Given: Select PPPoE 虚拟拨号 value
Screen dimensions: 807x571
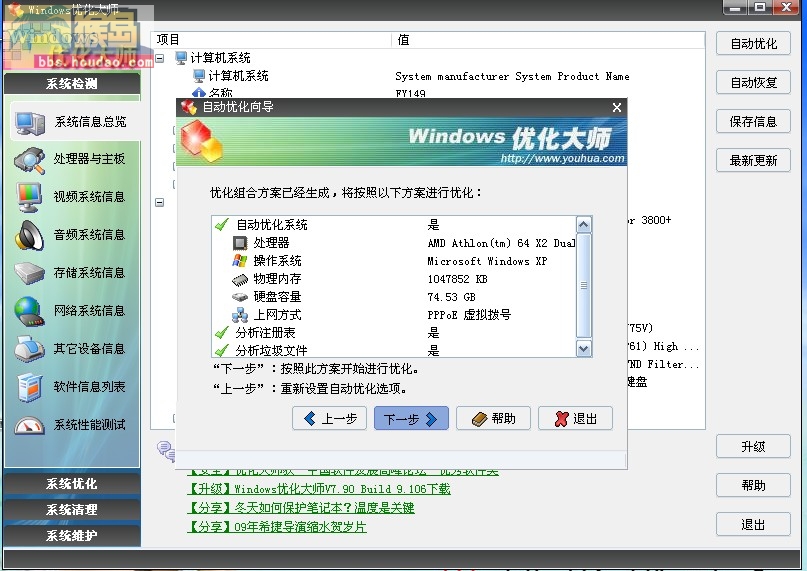Looking at the screenshot, I should coord(469,315).
